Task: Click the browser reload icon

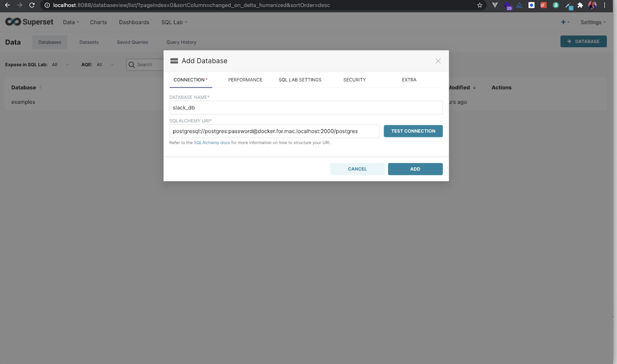Action: 32,5
